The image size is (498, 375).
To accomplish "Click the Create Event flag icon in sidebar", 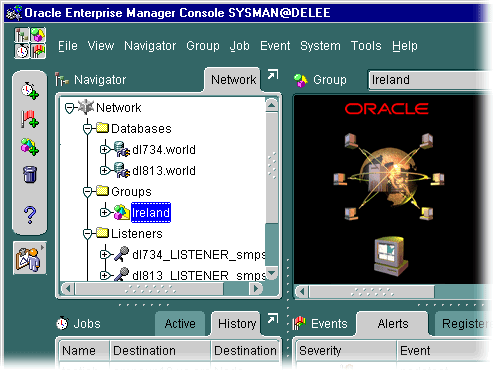I will (x=30, y=119).
